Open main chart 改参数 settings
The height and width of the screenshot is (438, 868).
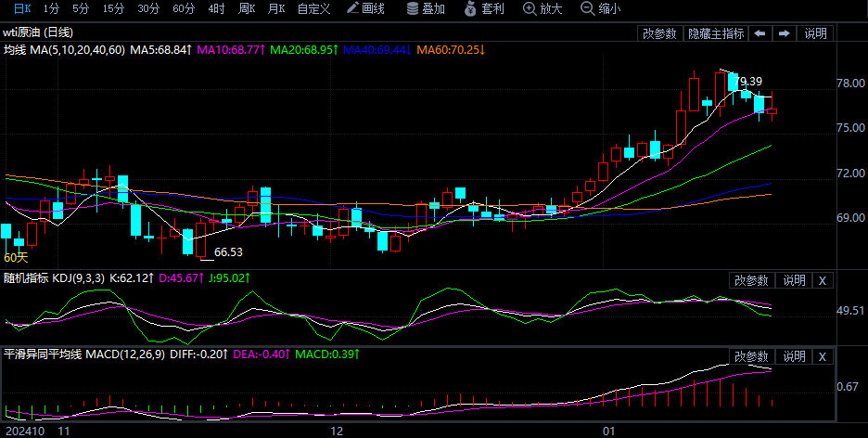[x=659, y=33]
